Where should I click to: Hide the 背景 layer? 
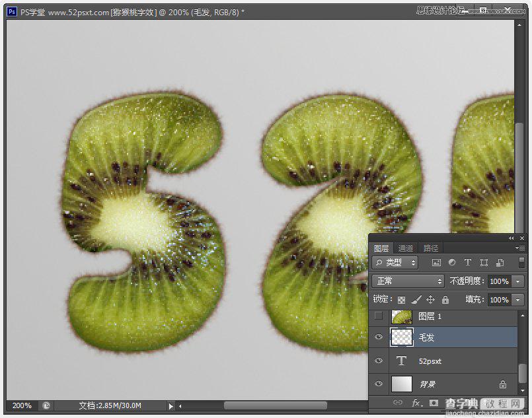(379, 384)
